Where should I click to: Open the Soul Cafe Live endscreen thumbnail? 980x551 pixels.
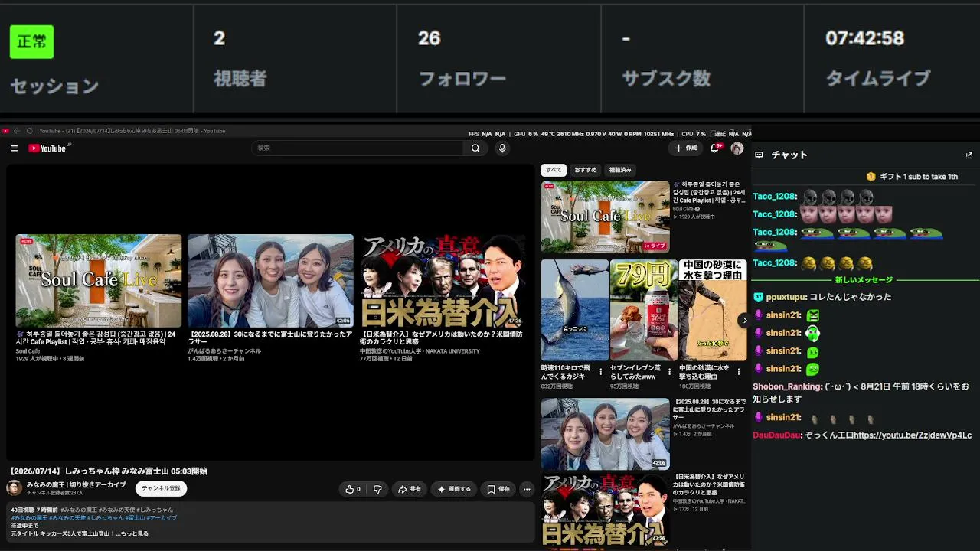[99, 281]
